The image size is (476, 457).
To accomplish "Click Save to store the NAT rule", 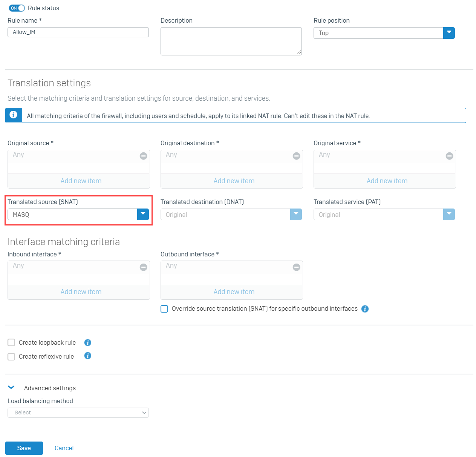I will click(x=24, y=448).
